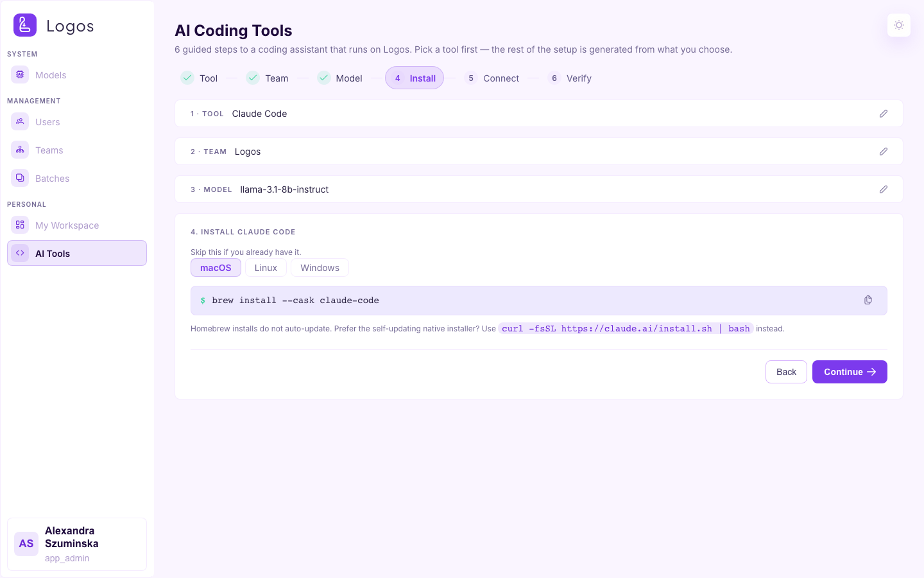Click the model name llama-3.1-8b-instruct
The image size is (924, 578).
tap(284, 189)
